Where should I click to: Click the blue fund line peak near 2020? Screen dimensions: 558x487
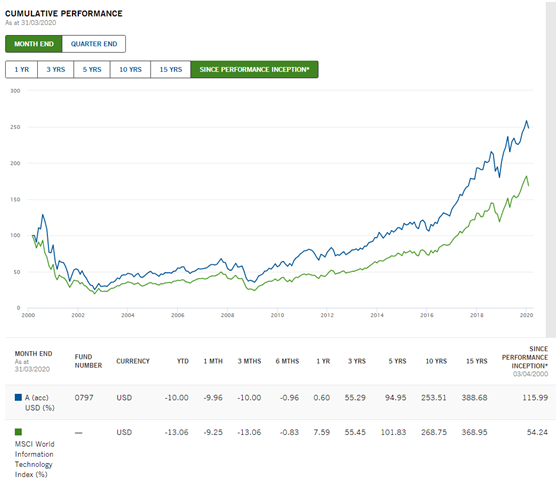(x=526, y=121)
